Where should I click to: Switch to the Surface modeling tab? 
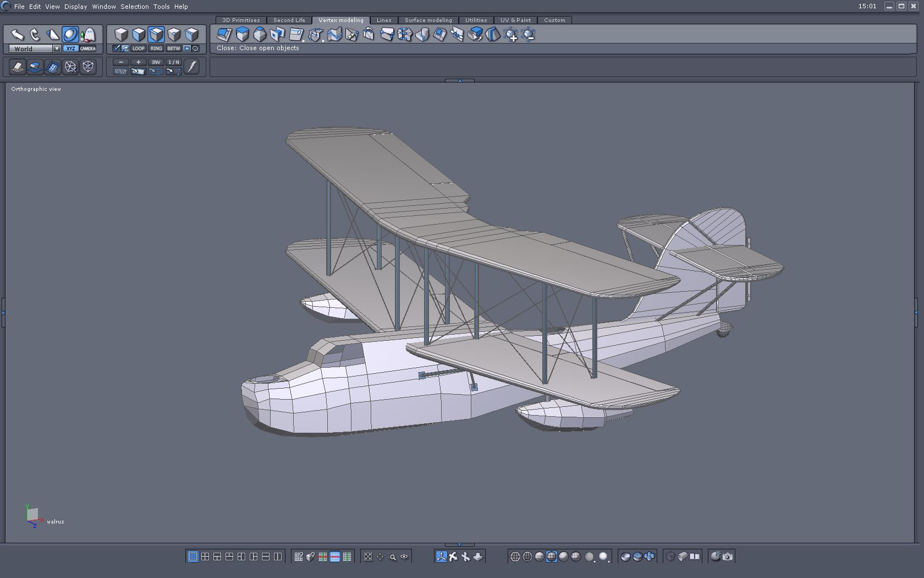428,20
